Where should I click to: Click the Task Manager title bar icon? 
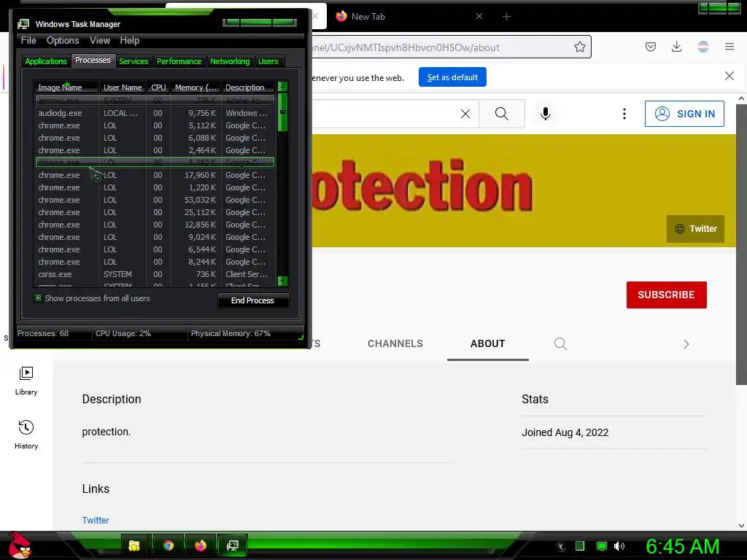point(23,24)
